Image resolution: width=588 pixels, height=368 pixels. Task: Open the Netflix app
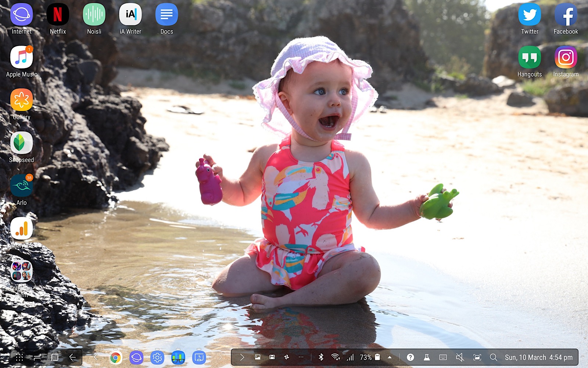pos(58,15)
